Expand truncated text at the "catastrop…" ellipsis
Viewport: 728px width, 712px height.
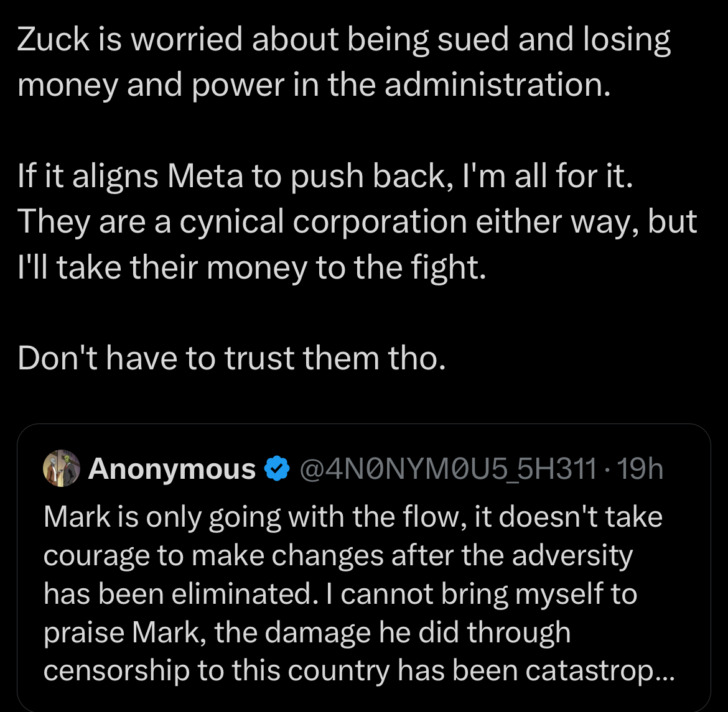tap(665, 671)
